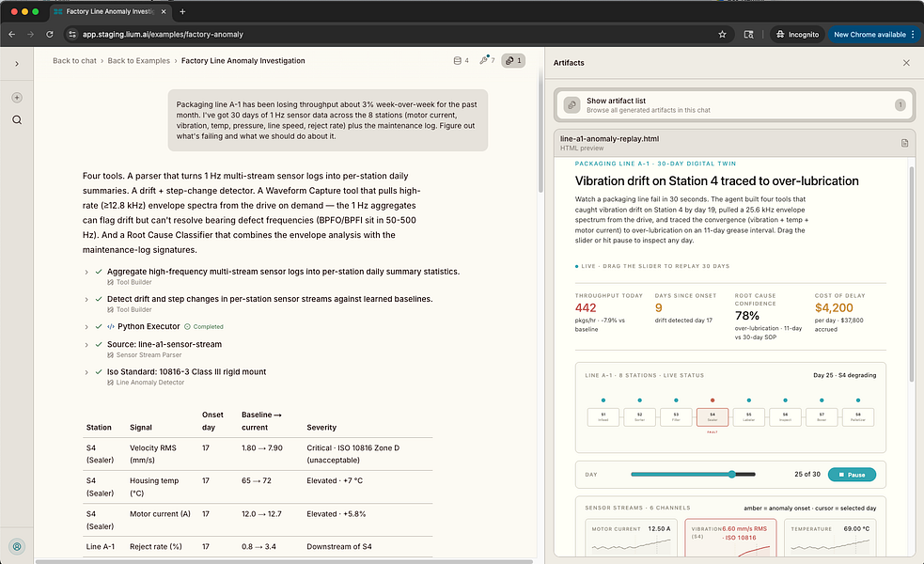Screen dimensions: 924x564
Task: Click New Chrome available button
Action: tap(869, 34)
